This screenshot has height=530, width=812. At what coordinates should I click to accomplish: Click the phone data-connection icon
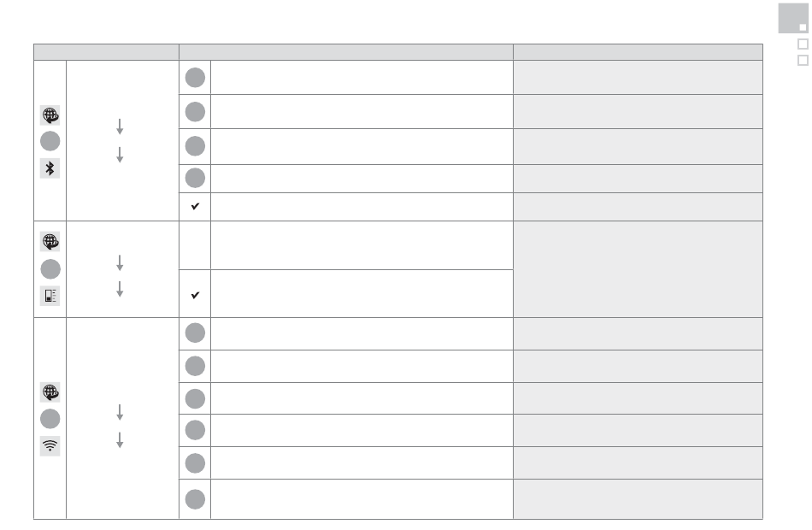coord(50,296)
